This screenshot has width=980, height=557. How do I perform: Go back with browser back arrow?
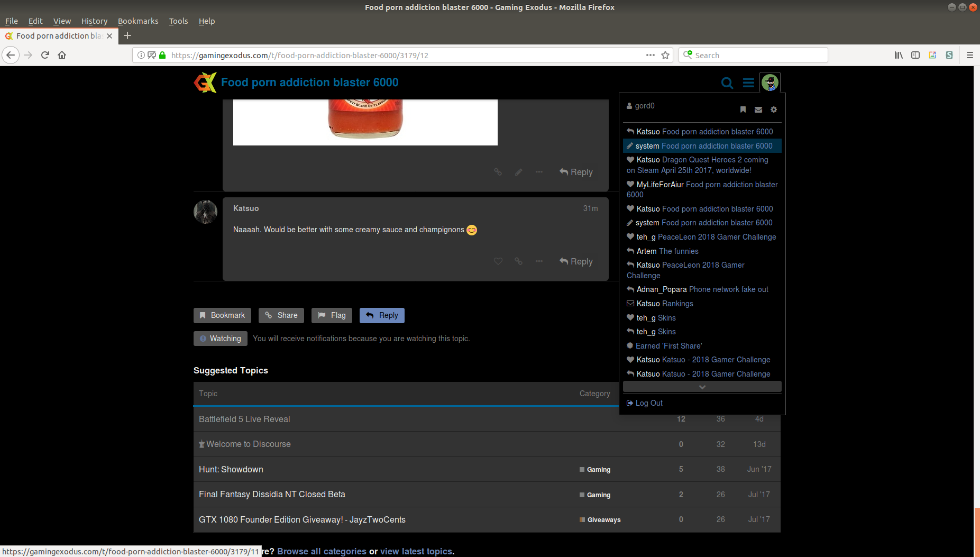[x=11, y=55]
